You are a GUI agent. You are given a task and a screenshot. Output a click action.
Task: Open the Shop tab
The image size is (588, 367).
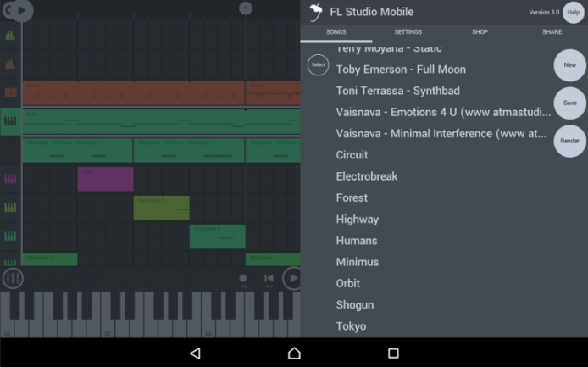(480, 32)
